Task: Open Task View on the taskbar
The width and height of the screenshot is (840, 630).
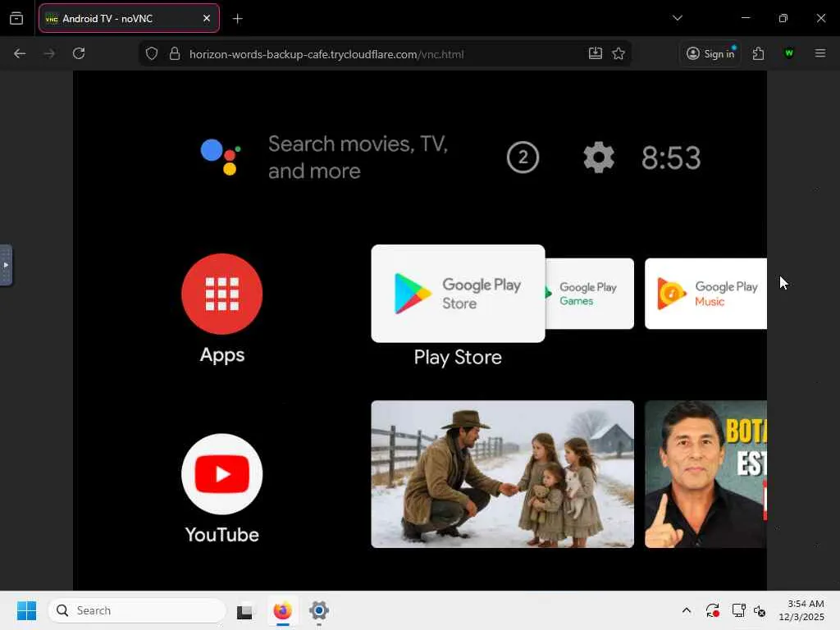Action: (244, 610)
